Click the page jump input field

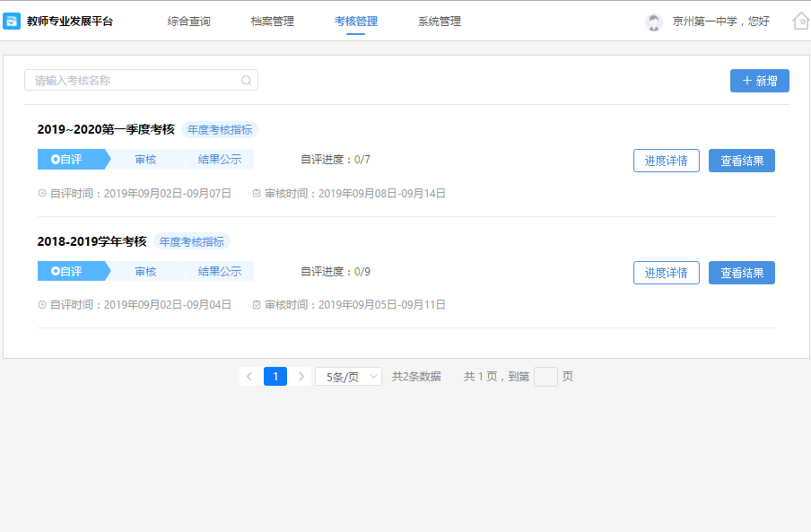pyautogui.click(x=545, y=376)
